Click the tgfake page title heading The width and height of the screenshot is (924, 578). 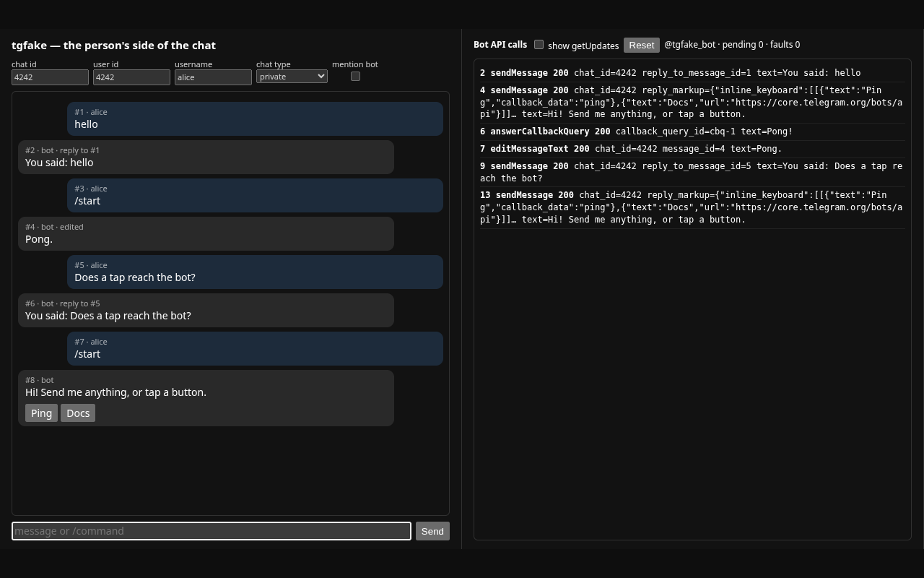click(x=113, y=46)
